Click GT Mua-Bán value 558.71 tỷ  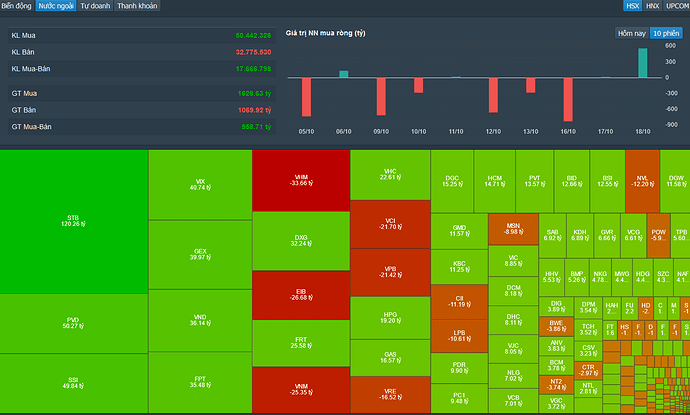coord(256,127)
